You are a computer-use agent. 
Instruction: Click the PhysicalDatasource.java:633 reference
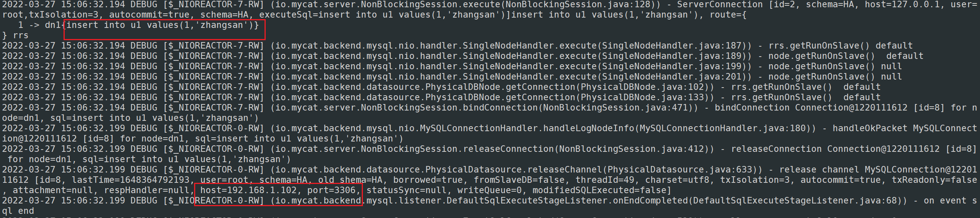point(680,170)
